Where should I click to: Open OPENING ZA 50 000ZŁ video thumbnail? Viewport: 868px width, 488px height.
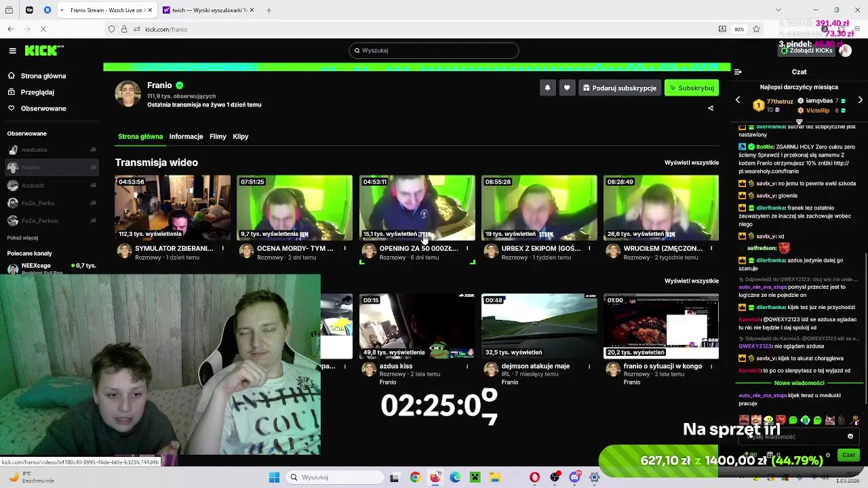(x=417, y=207)
